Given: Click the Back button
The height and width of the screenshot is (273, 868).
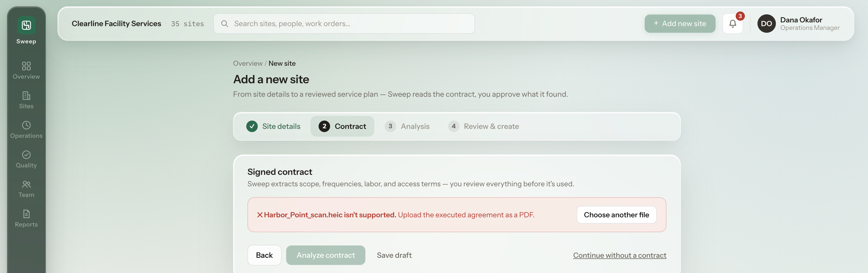Looking at the screenshot, I should click(x=264, y=255).
